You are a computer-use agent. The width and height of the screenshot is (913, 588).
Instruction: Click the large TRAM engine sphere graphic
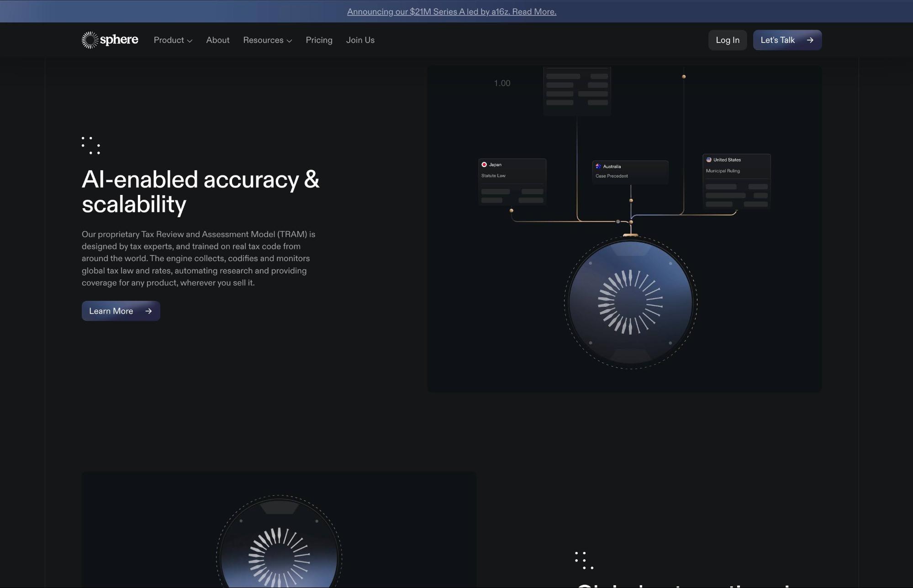pos(630,302)
